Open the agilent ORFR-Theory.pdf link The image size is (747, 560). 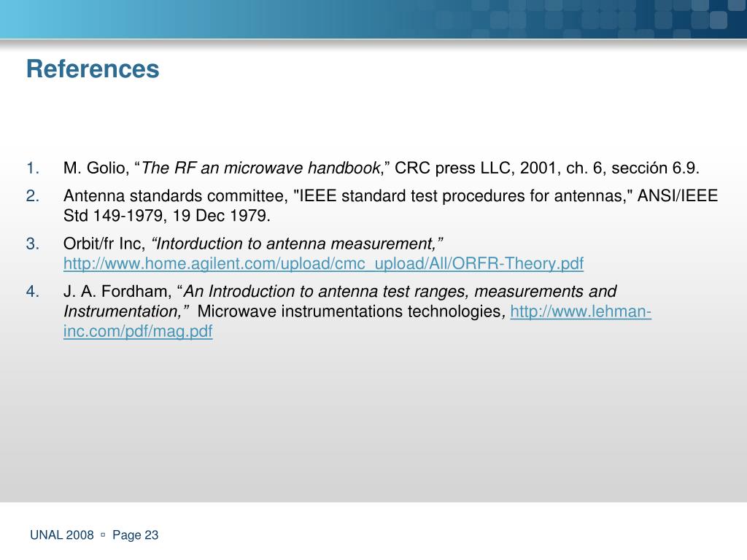(x=323, y=263)
